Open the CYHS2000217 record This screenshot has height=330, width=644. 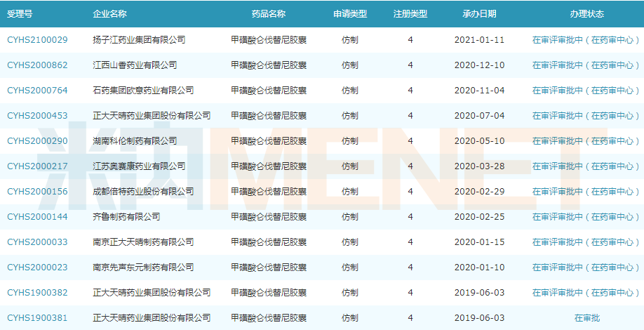[37, 166]
